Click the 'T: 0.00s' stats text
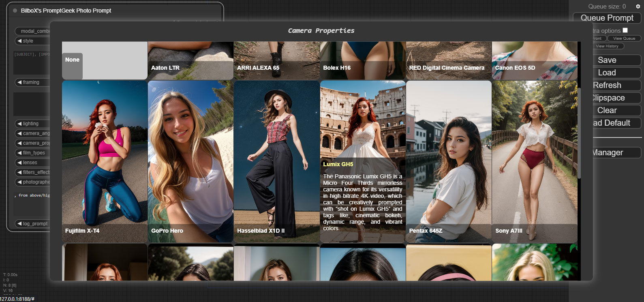The height and width of the screenshot is (302, 644). point(11,275)
